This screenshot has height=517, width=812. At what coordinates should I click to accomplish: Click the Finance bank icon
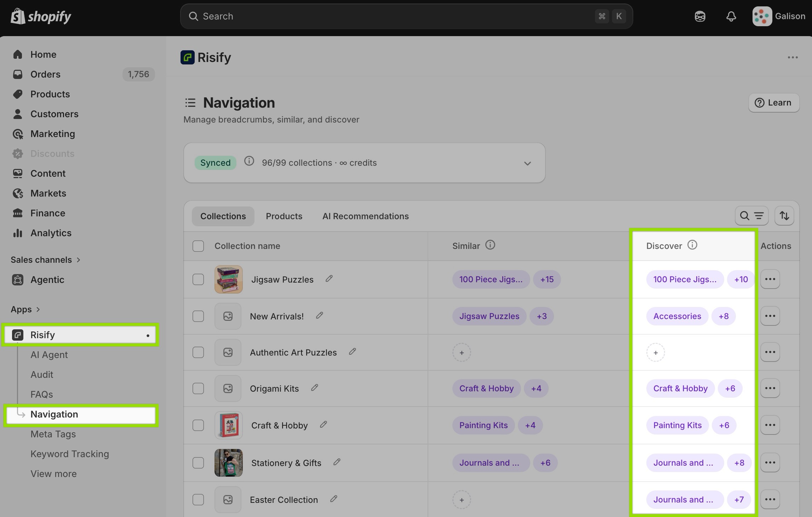pyautogui.click(x=18, y=213)
